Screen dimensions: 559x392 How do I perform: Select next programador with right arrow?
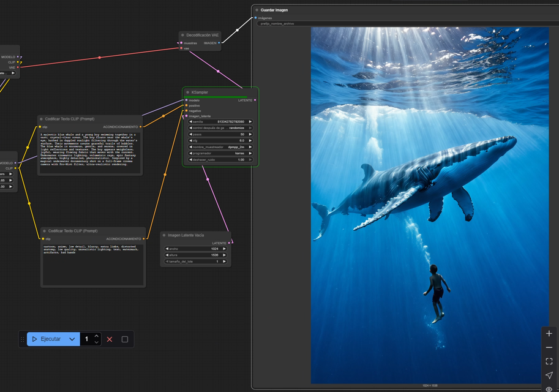250,153
